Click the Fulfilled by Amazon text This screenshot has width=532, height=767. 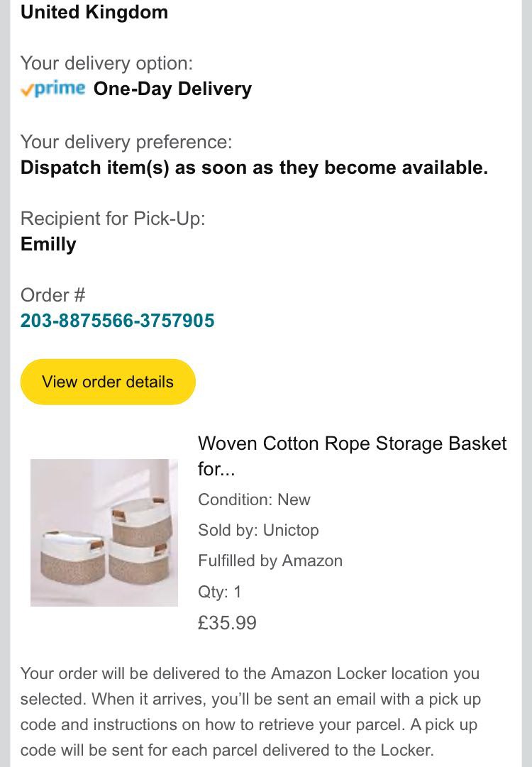coord(270,561)
